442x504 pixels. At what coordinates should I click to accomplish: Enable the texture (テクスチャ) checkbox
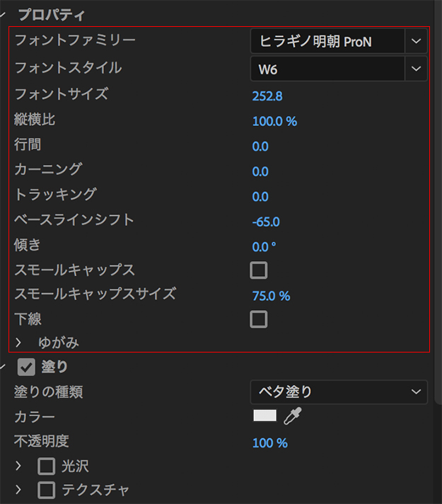pos(46,489)
